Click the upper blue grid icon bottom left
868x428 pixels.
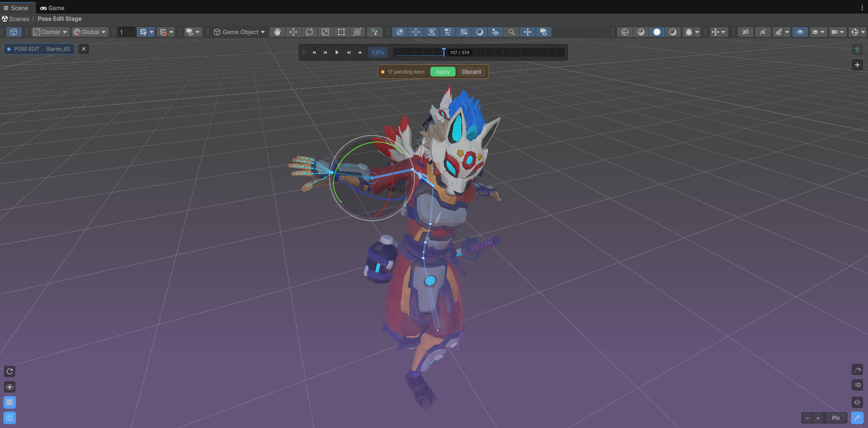[10, 402]
